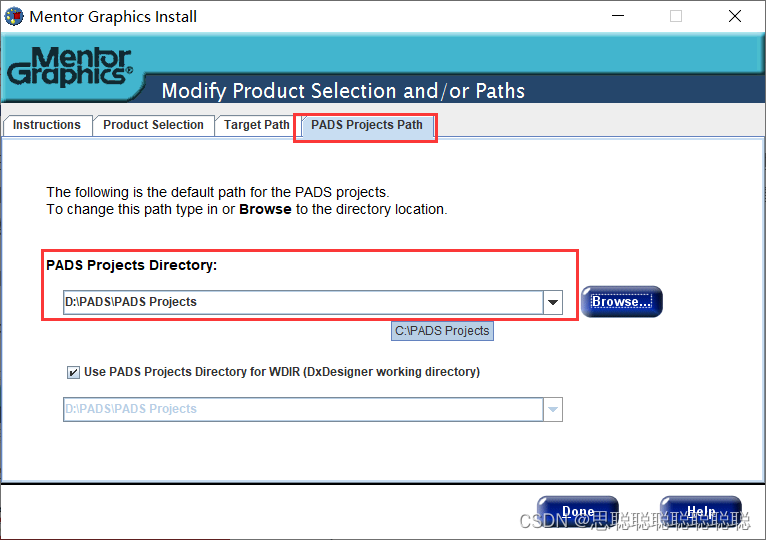Switch to the Product Selection tab
Viewport: 766px width, 540px height.
153,125
